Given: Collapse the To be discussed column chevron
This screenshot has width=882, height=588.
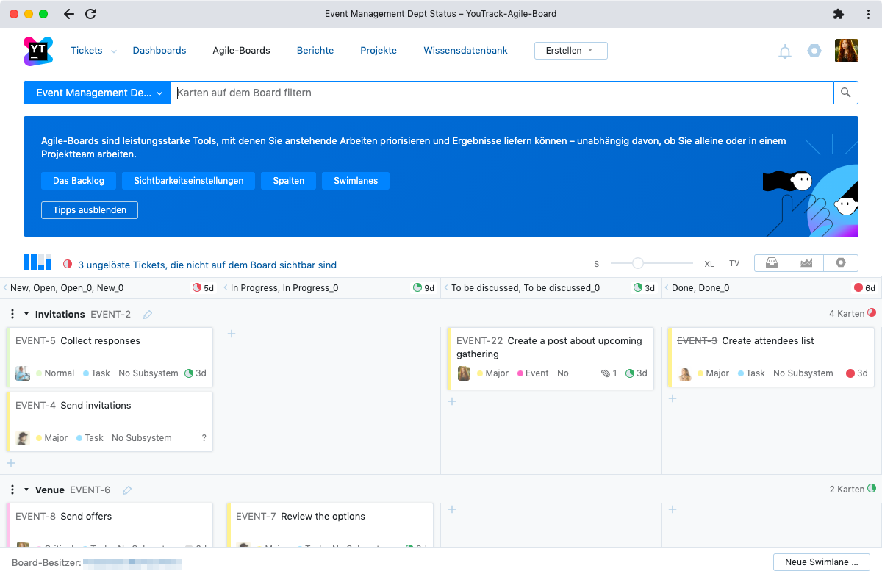Looking at the screenshot, I should [446, 288].
